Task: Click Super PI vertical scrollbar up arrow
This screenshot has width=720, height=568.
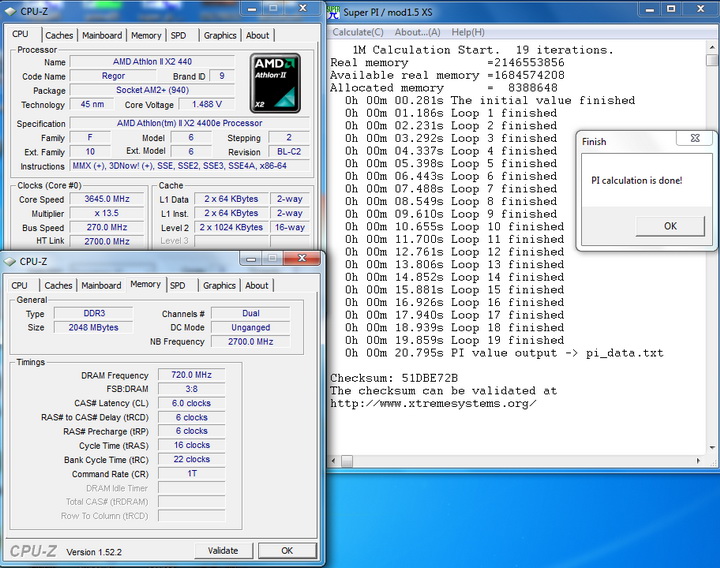Action: [712, 47]
